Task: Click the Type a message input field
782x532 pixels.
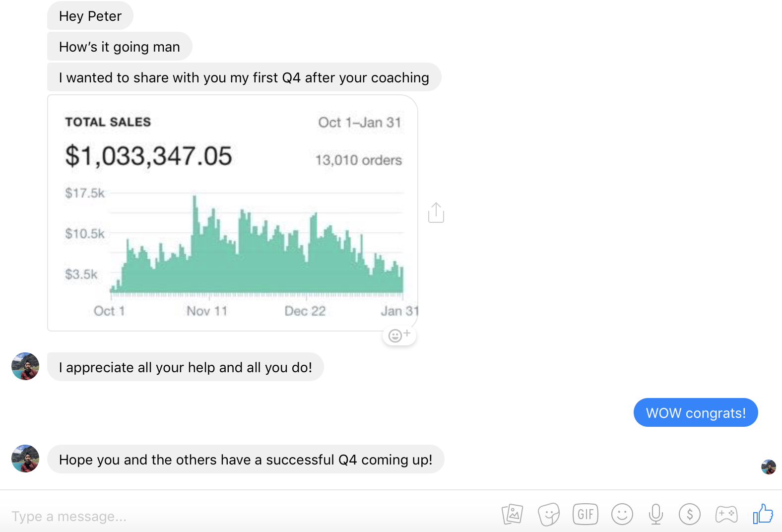Action: click(248, 516)
